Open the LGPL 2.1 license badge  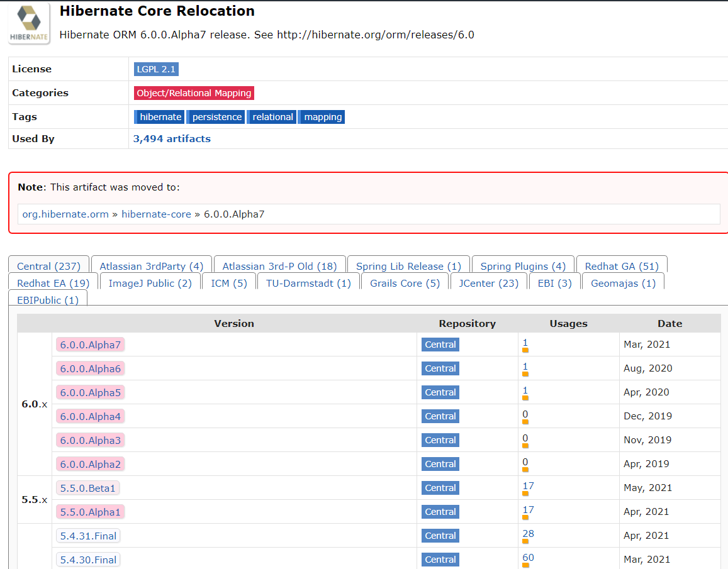pyautogui.click(x=156, y=69)
